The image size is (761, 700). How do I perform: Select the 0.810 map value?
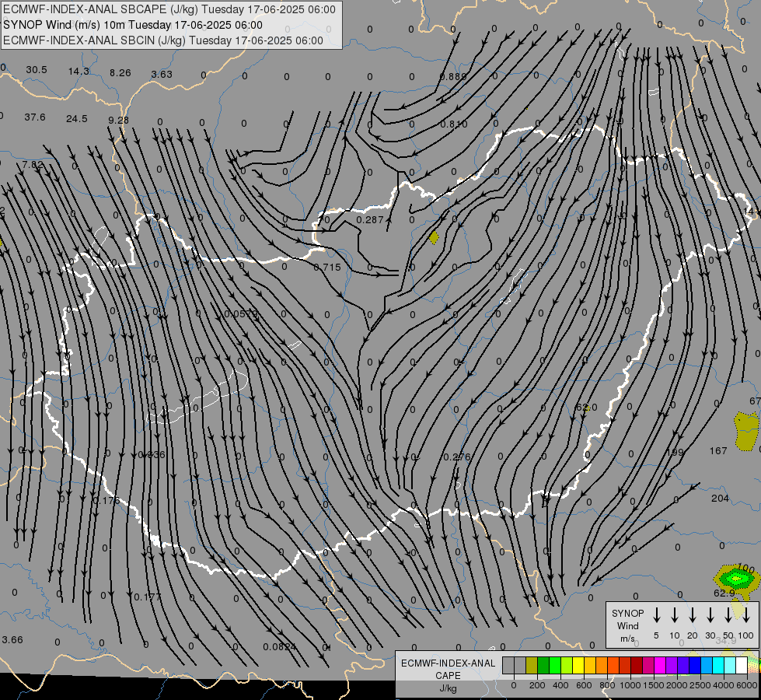click(x=454, y=124)
